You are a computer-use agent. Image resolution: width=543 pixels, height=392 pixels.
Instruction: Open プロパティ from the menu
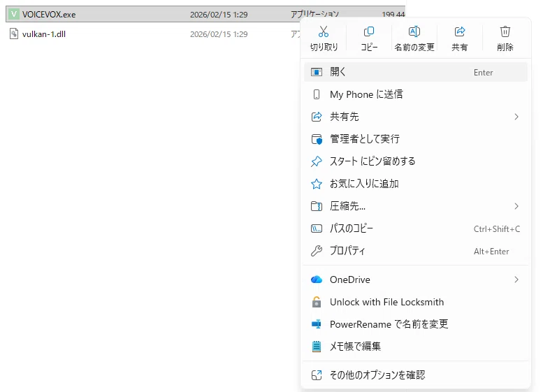tap(416, 251)
